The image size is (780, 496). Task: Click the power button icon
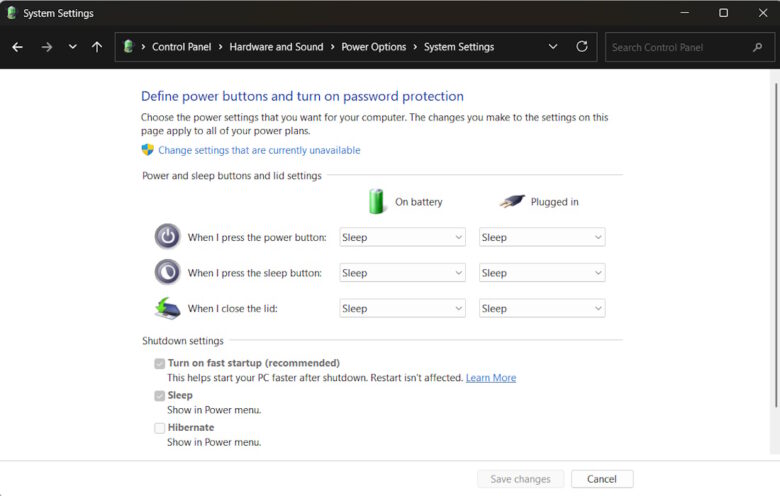point(168,237)
